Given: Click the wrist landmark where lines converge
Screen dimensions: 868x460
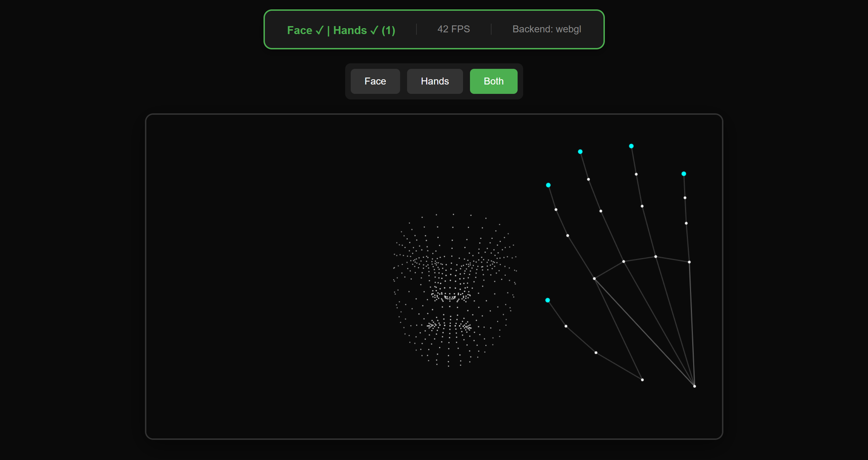Looking at the screenshot, I should [x=694, y=386].
